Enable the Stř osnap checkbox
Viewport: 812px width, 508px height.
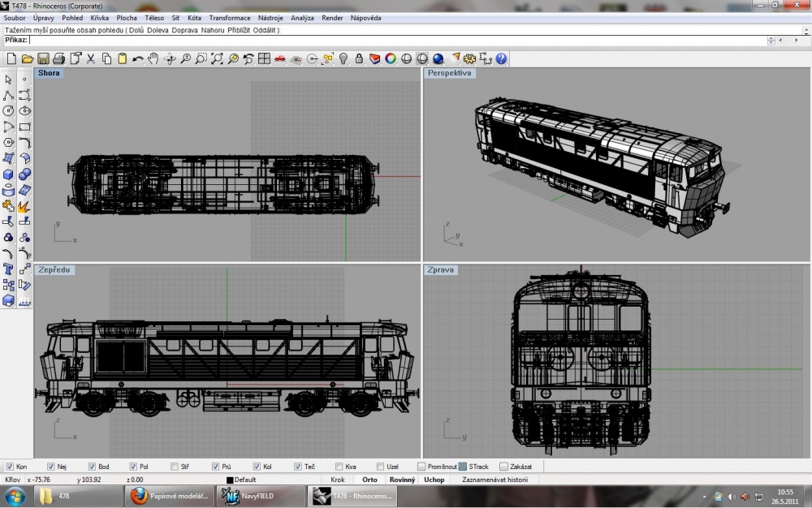pyautogui.click(x=175, y=467)
